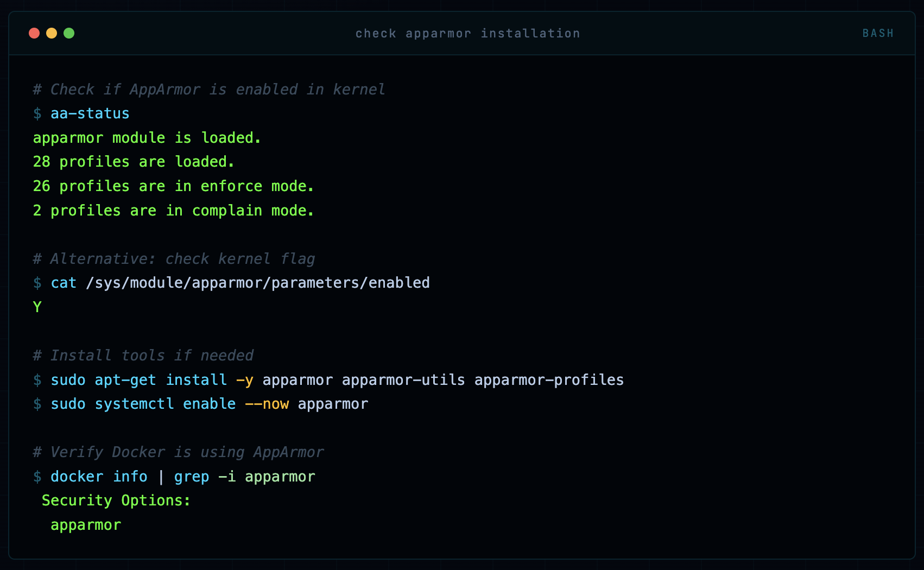Select the cat command in kernel flag check
Screen dimensions: 924x570
64,283
